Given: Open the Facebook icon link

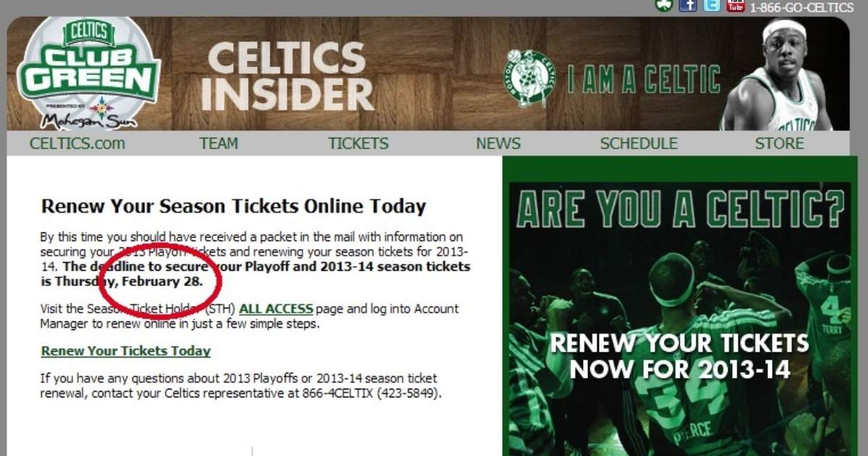Looking at the screenshot, I should point(687,5).
